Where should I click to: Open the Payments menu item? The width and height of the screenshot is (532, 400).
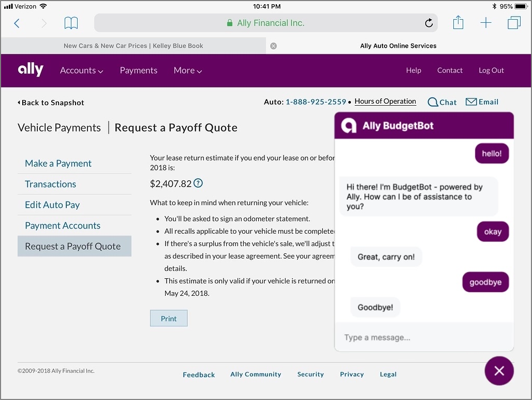click(x=138, y=70)
